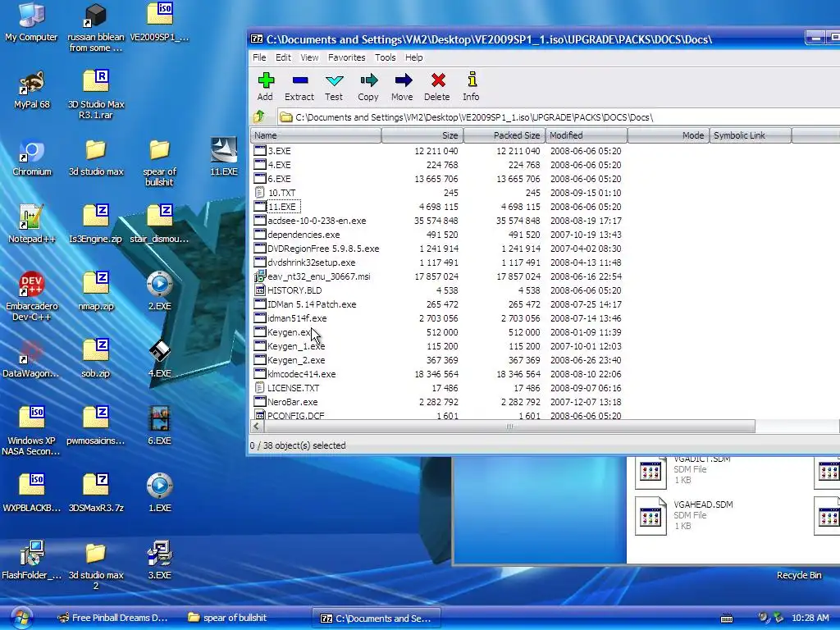Select VGAHEAD.SDM file in background window
This screenshot has width=840, height=630.
[x=684, y=515]
